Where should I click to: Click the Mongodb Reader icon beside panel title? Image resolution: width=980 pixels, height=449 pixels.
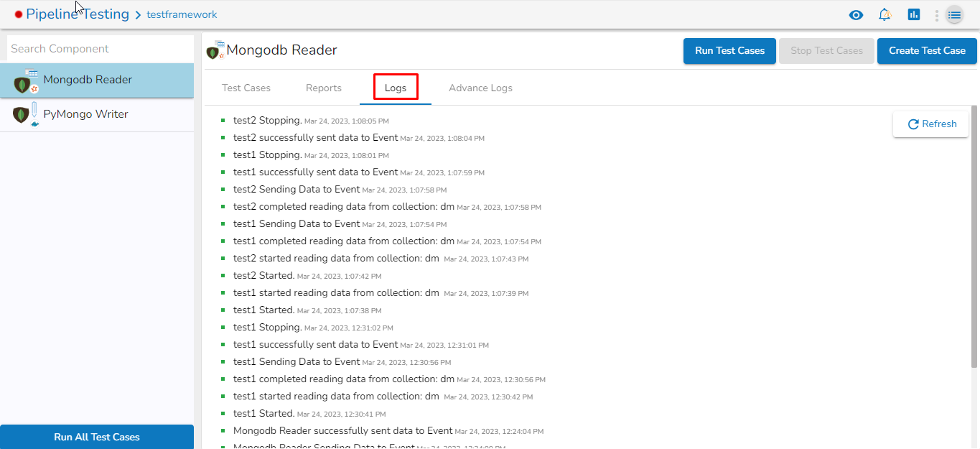pos(215,50)
